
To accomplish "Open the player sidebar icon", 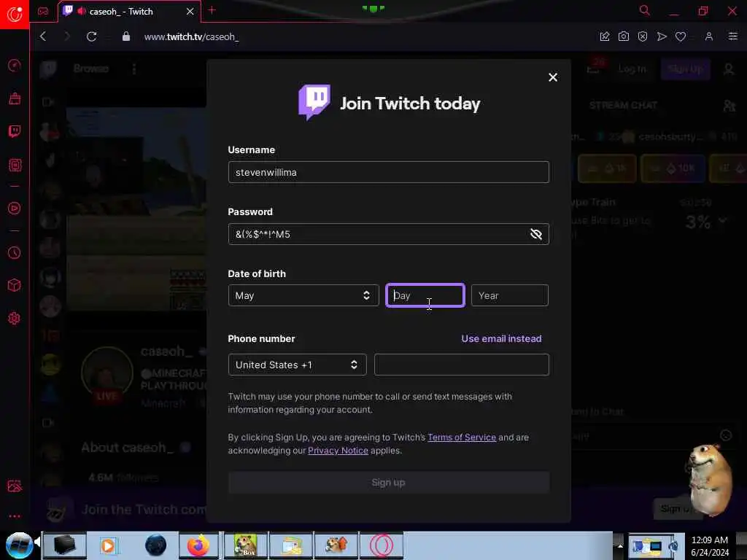I will point(15,208).
